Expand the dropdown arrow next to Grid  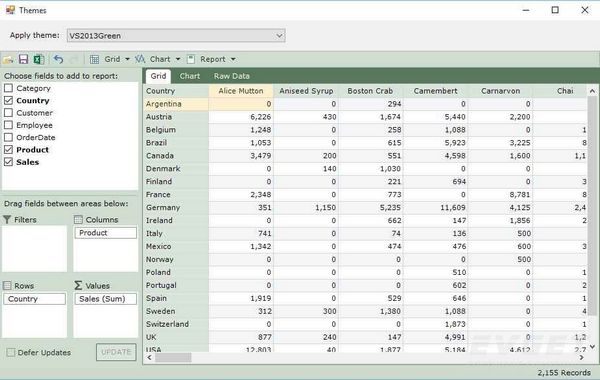[x=127, y=59]
